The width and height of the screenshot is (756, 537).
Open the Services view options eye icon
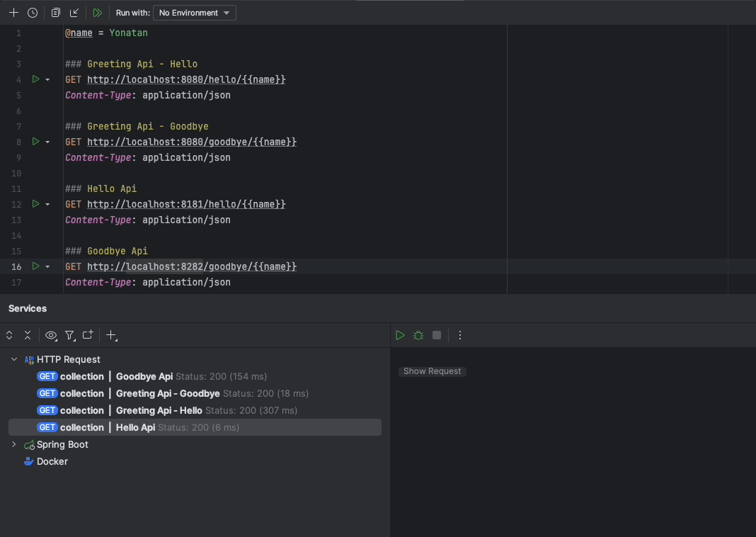pos(51,335)
